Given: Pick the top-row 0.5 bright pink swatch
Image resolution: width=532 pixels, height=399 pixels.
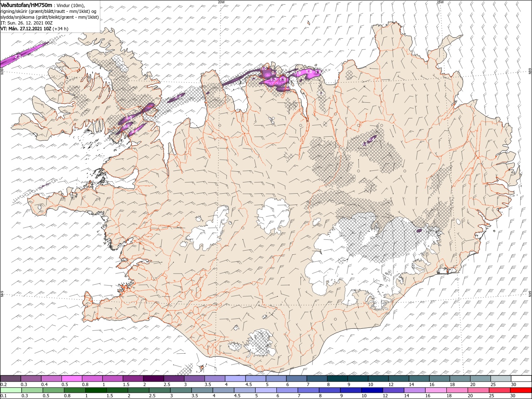Looking at the screenshot, I should [x=71, y=379].
